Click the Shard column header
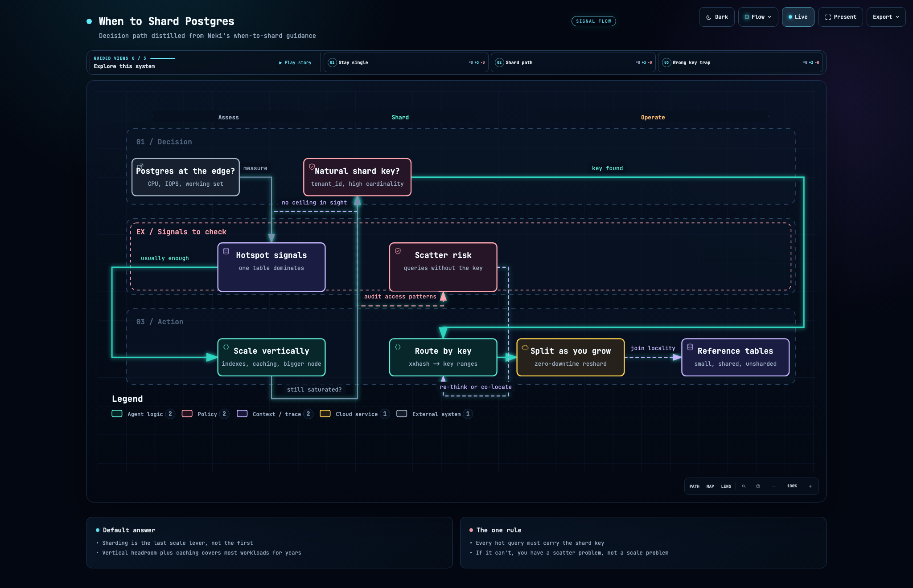The image size is (913, 588). coord(400,118)
